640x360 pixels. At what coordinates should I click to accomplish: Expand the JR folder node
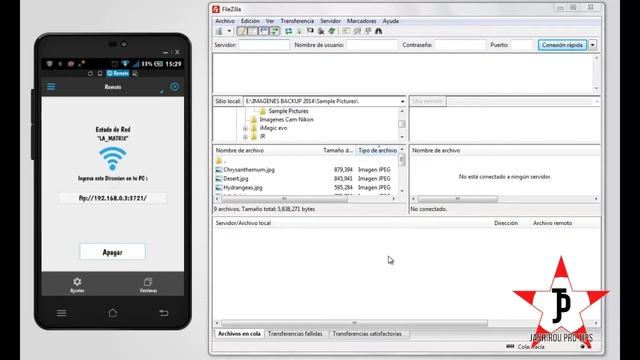pos(245,137)
